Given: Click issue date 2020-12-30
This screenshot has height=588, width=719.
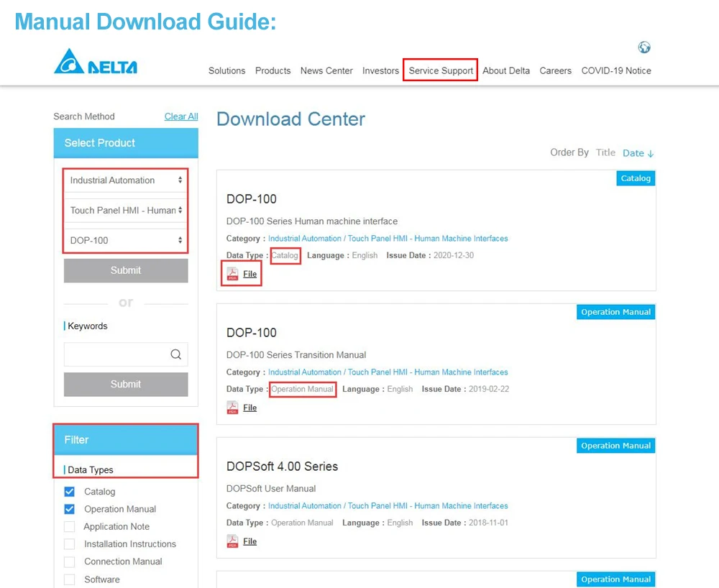Looking at the screenshot, I should pos(454,255).
